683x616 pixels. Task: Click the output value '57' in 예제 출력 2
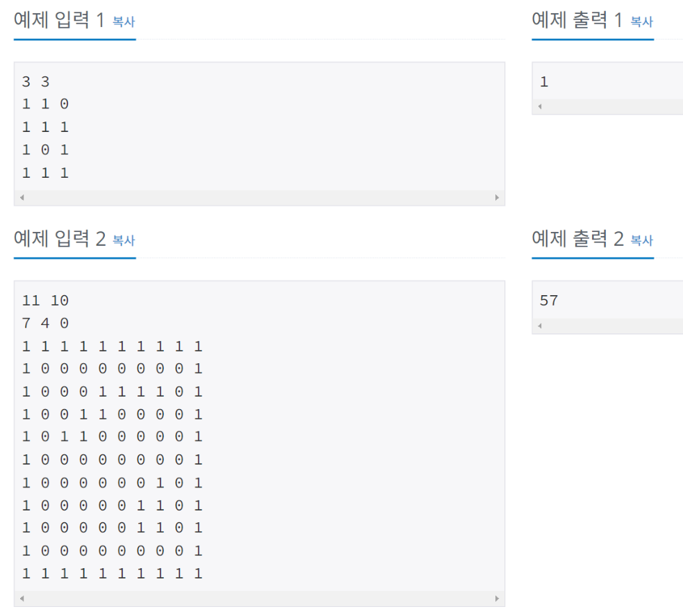pyautogui.click(x=550, y=300)
